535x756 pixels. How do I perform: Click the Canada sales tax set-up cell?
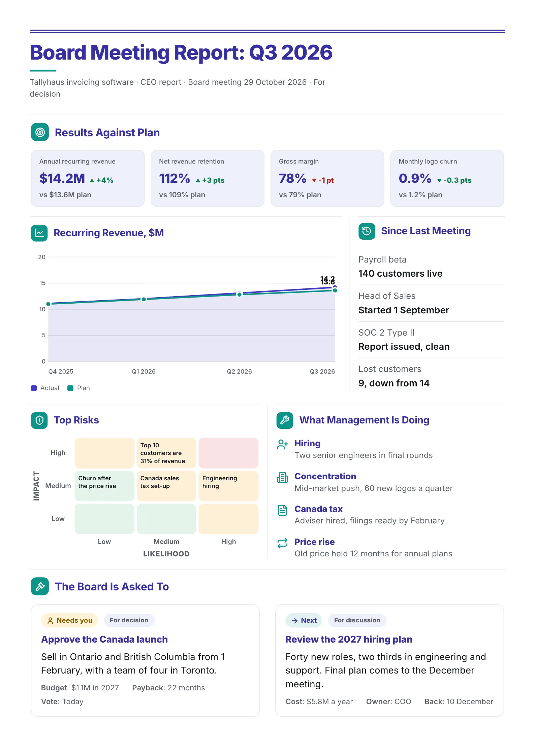166,486
